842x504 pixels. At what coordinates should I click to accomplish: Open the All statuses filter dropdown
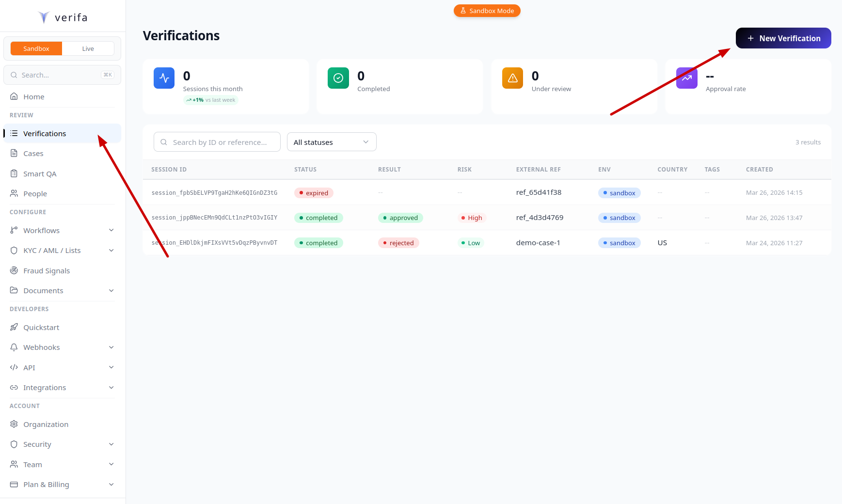[x=331, y=142]
